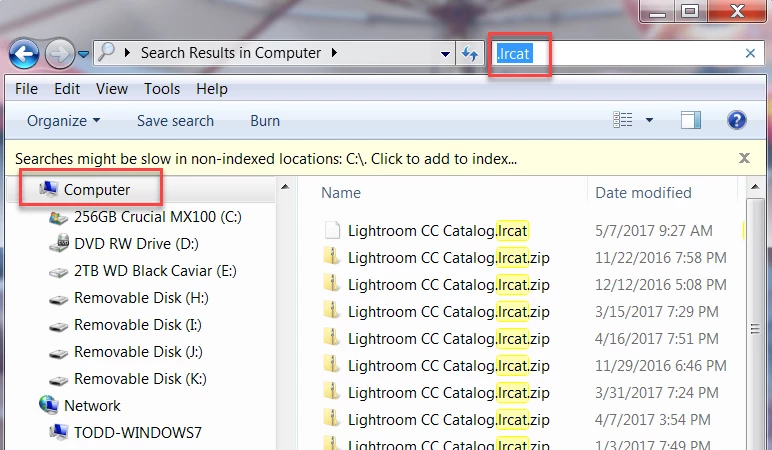The image size is (772, 450).
Task: Click the Computer icon in navigation pane
Action: (x=48, y=189)
